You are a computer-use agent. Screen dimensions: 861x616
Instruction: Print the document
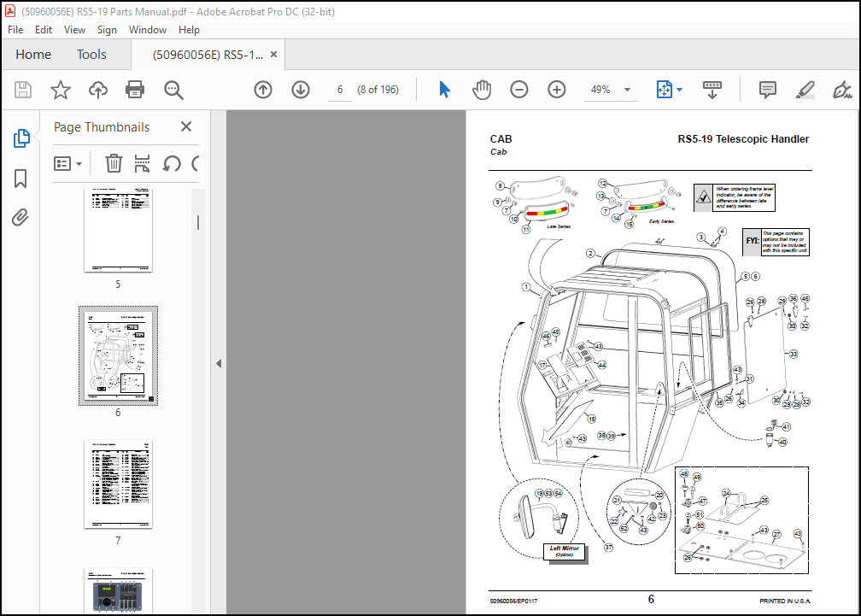tap(135, 90)
